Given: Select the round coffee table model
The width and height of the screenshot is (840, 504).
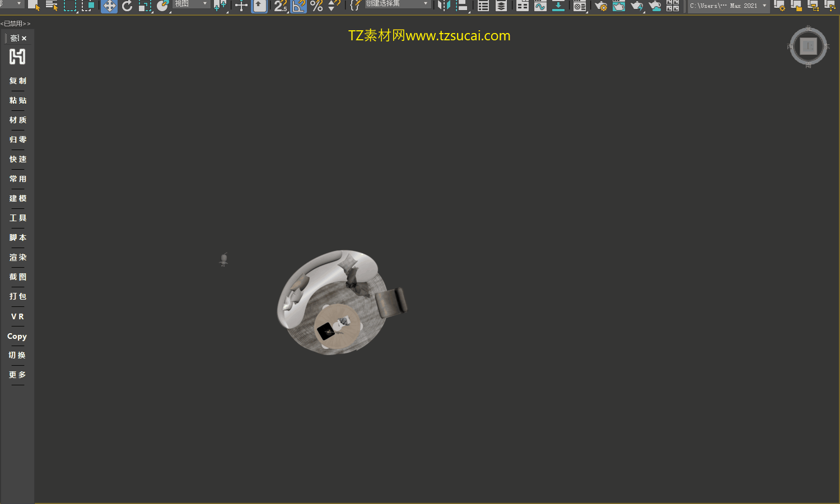Looking at the screenshot, I should coord(338,328).
